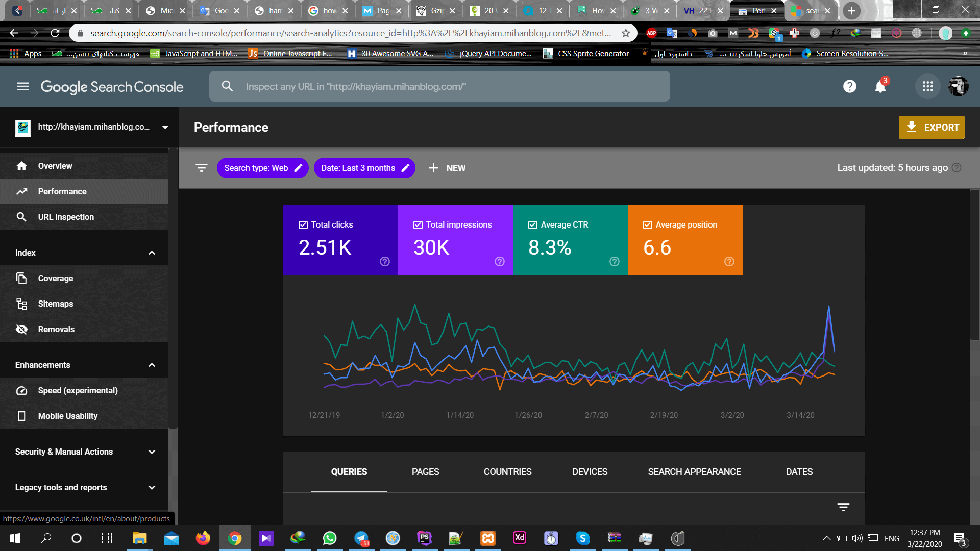980x551 pixels.
Task: Bookmark this page with the star icon
Action: 626,33
